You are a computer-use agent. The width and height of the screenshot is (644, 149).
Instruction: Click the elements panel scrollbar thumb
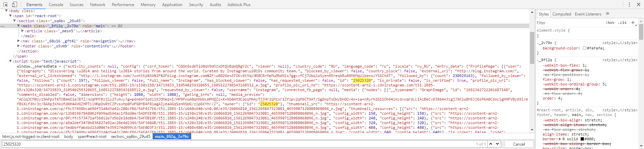pos(532,48)
